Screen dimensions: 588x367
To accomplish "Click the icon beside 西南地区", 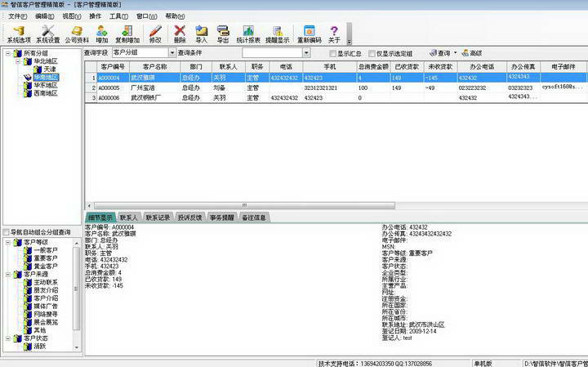I will coord(28,93).
